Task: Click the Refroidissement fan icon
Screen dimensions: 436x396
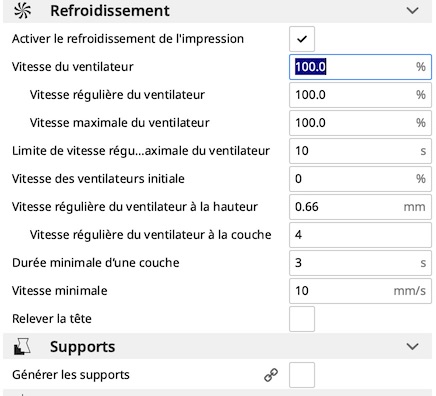Action: 23,10
